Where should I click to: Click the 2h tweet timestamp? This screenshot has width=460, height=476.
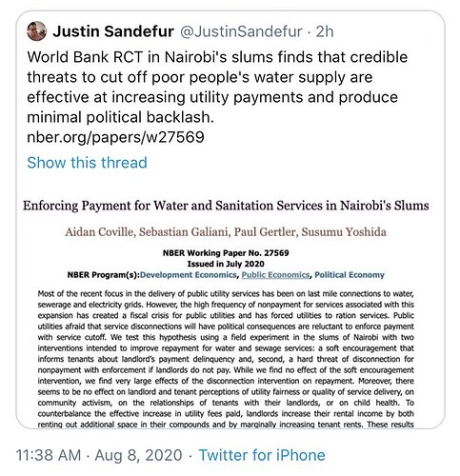click(325, 31)
